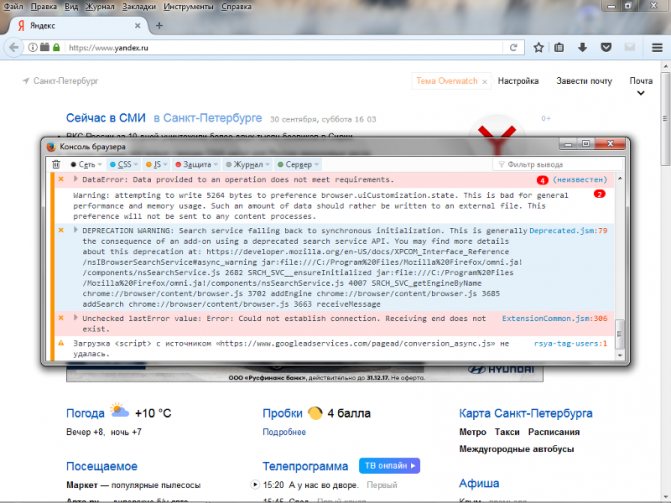This screenshot has width=671, height=503.
Task: Open the bookmarks library icon
Action: point(559,48)
